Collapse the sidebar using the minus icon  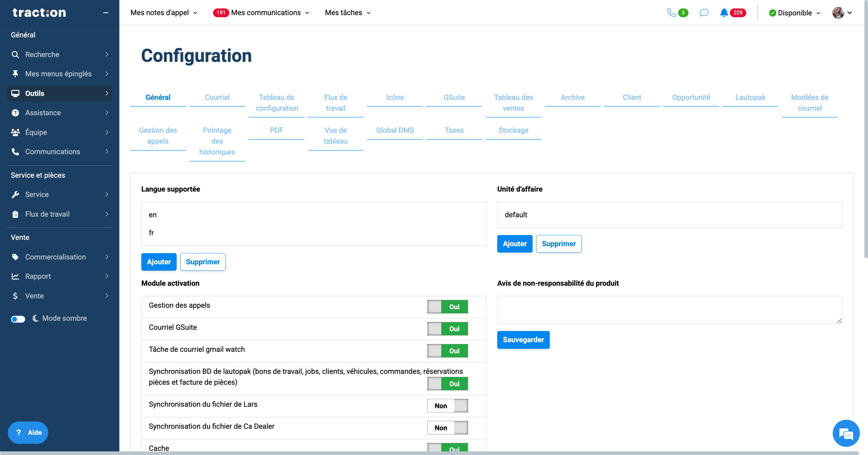[x=105, y=13]
